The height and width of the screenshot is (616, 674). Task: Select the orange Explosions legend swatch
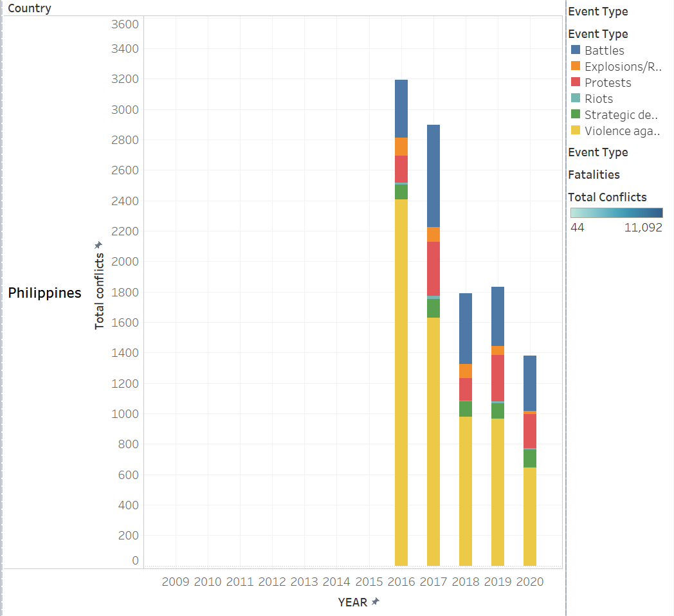coord(576,66)
